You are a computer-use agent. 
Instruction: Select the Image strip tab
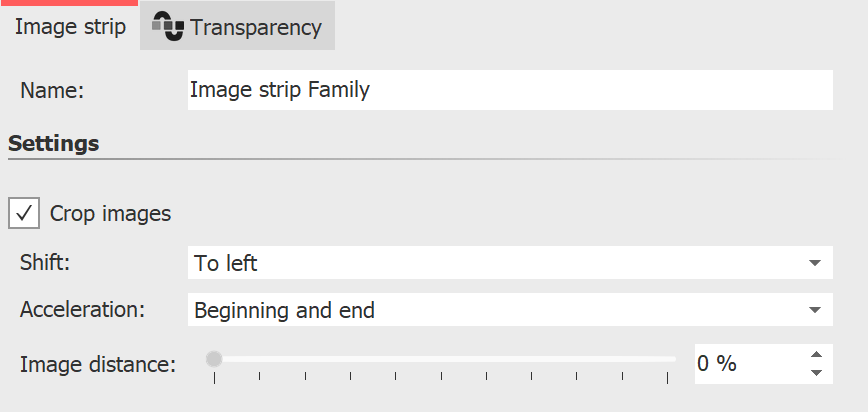70,27
